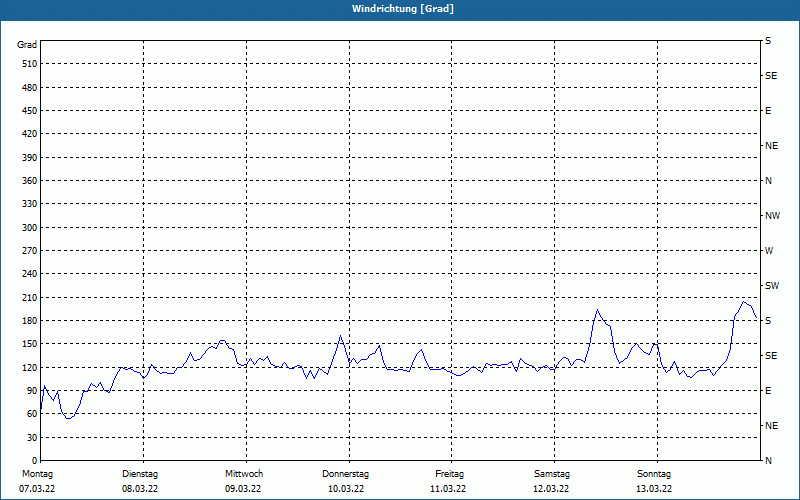Click the S label level with 180

pos(768,321)
